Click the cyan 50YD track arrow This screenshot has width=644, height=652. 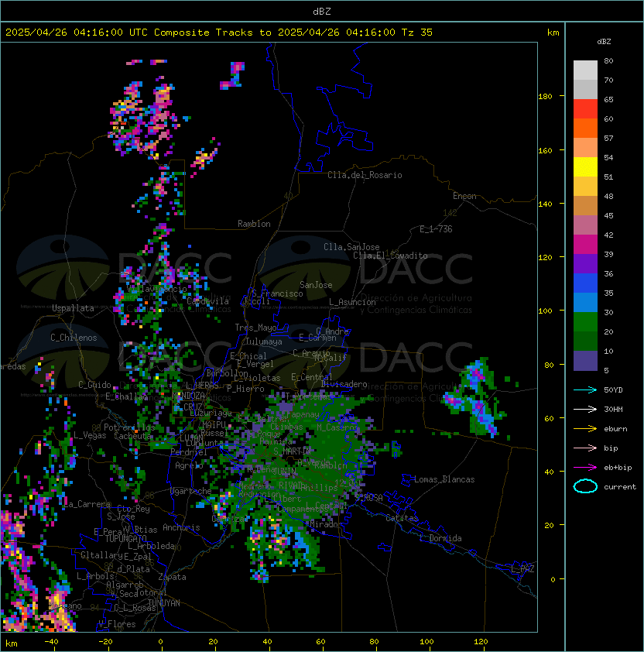pyautogui.click(x=585, y=390)
